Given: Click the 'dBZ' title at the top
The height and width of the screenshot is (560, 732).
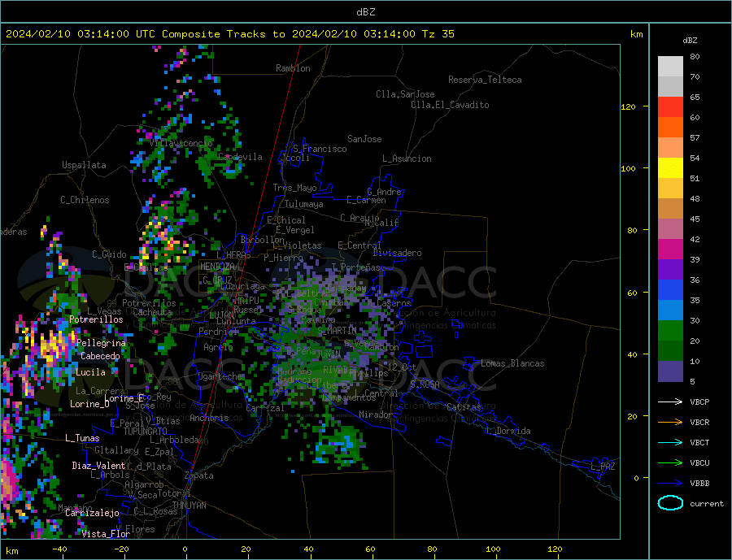Looking at the screenshot, I should tap(365, 12).
